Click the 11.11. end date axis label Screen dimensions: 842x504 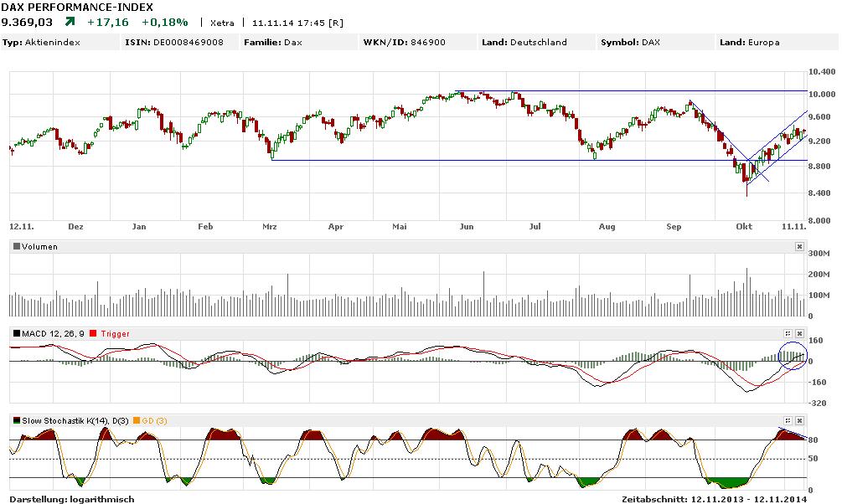(x=794, y=227)
